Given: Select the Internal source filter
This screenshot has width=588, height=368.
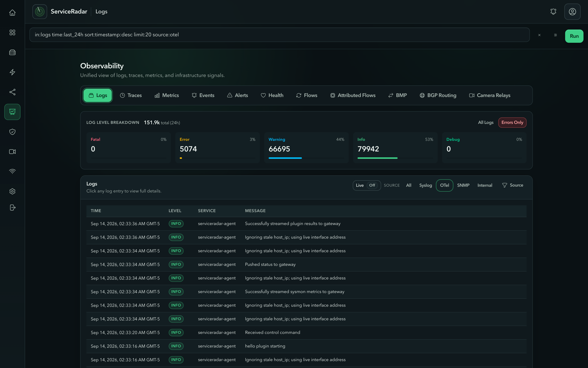Looking at the screenshot, I should point(485,185).
